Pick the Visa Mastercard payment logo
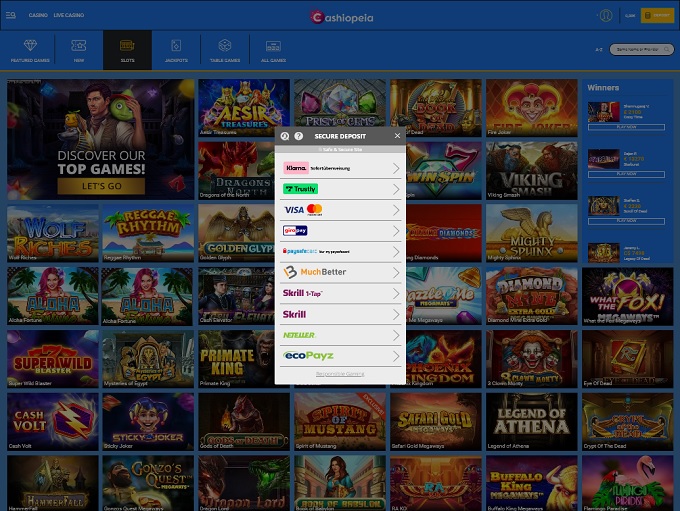This screenshot has width=680, height=511. click(x=303, y=210)
